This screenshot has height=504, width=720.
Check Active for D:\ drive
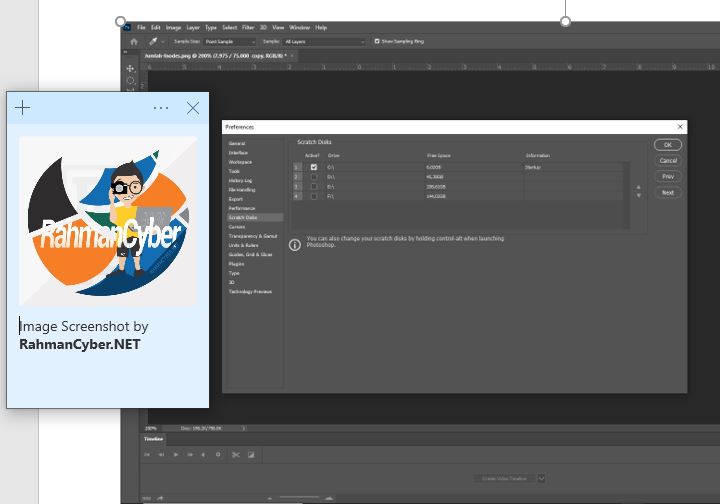tap(314, 177)
